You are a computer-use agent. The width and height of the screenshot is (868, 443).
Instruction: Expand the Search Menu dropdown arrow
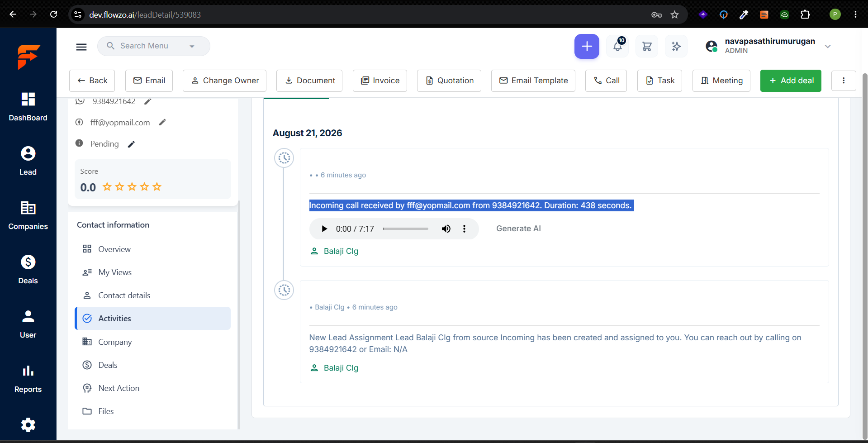(x=192, y=46)
